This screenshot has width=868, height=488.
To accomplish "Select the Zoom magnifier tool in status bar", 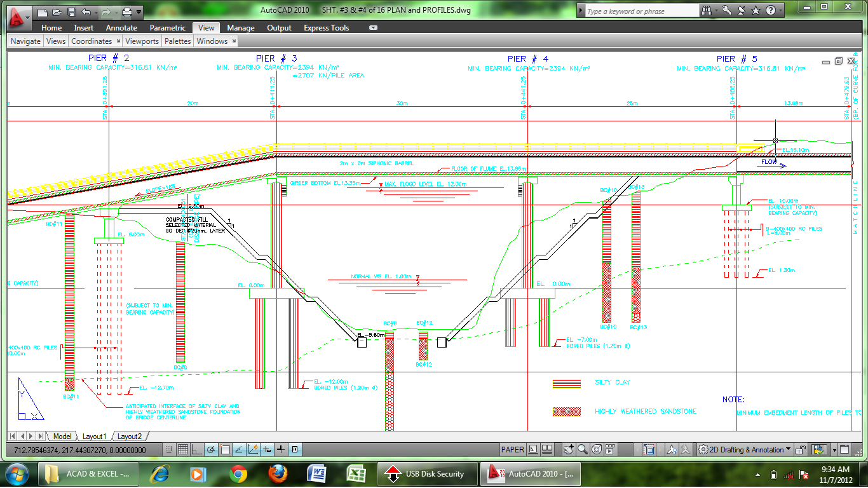I will click(x=583, y=450).
